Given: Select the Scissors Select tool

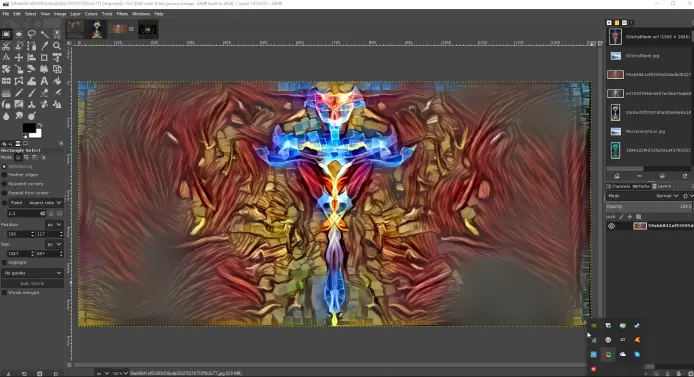Looking at the screenshot, I should pyautogui.click(x=6, y=46).
